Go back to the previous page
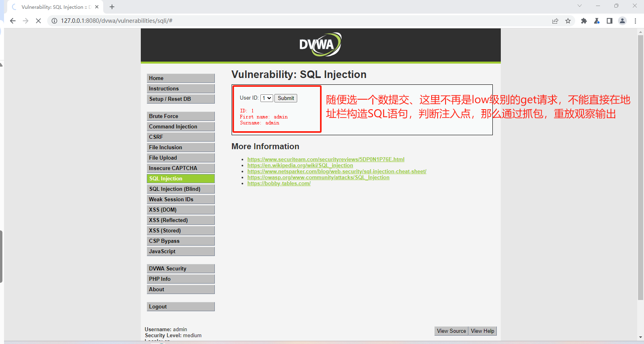Screen dimensions: 644x344 [13, 21]
